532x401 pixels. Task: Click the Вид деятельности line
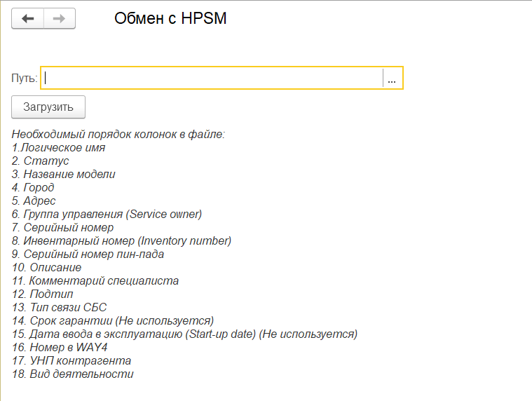click(73, 374)
